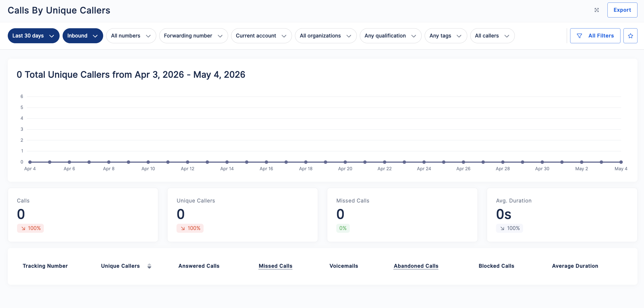Click the Export button
Viewport: 644px width, 308px height.
pyautogui.click(x=622, y=10)
